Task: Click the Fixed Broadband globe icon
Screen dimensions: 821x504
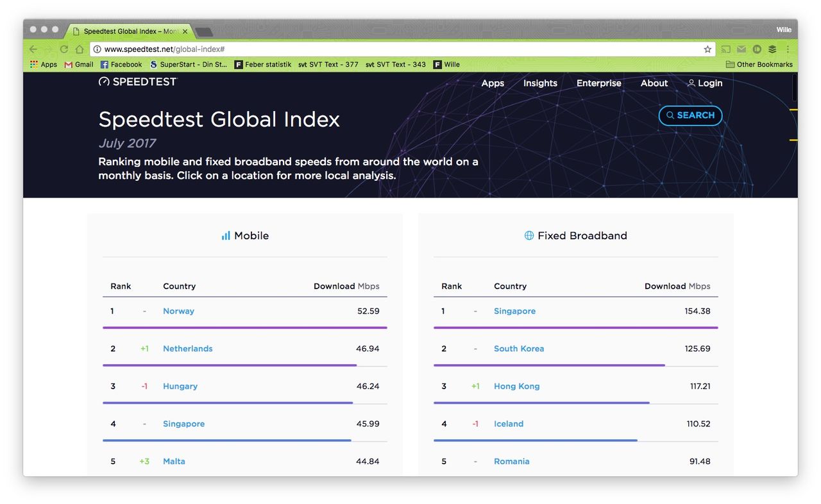Action: pos(529,235)
